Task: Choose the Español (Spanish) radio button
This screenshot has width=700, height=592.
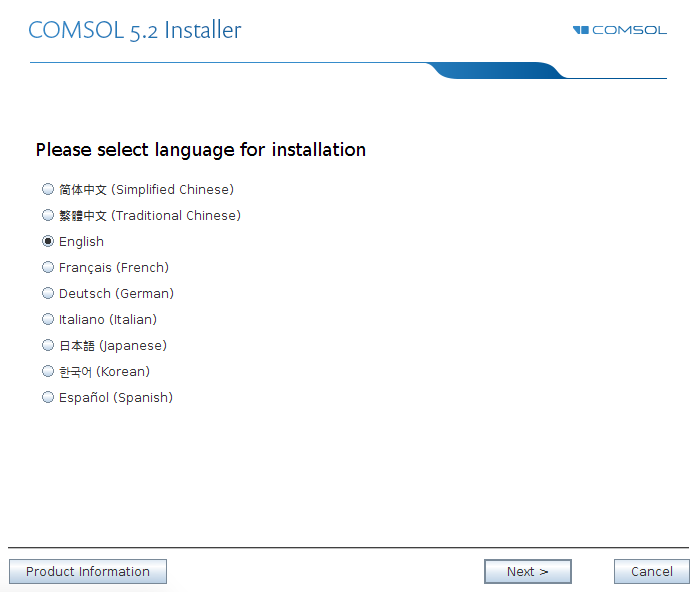Action: coord(48,397)
